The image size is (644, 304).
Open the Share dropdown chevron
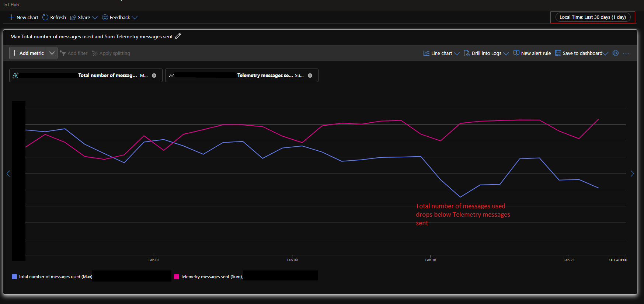point(95,18)
